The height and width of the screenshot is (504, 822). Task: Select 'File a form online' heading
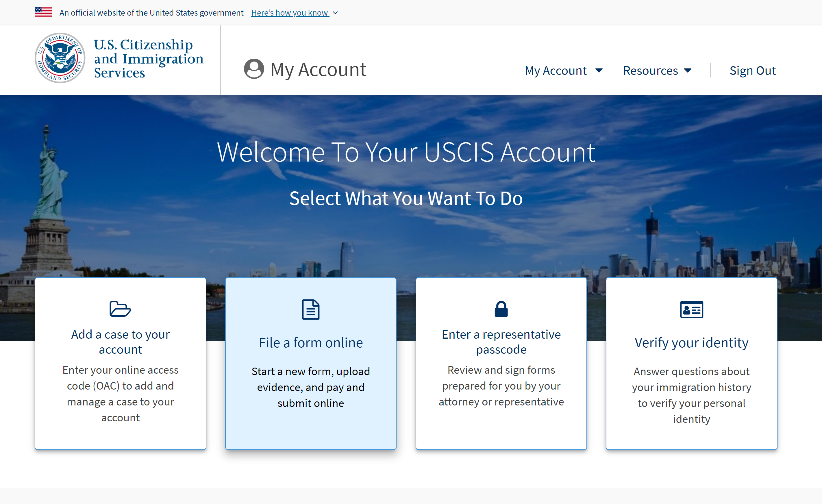pyautogui.click(x=311, y=342)
